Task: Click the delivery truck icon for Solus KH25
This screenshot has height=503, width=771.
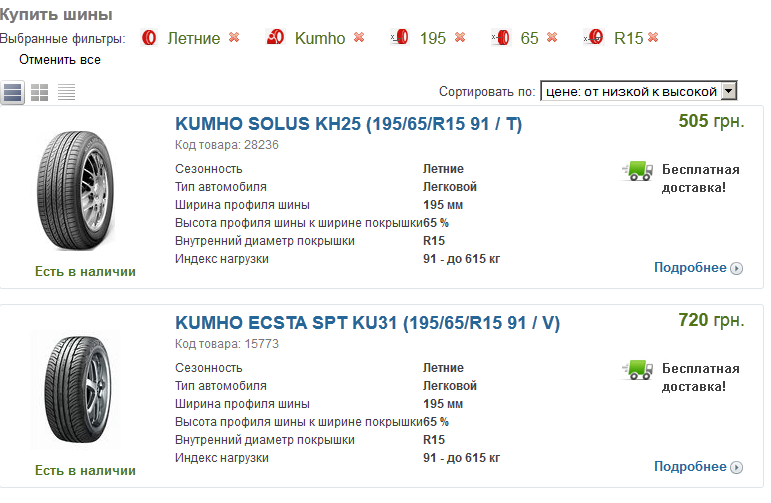Action: 638,172
